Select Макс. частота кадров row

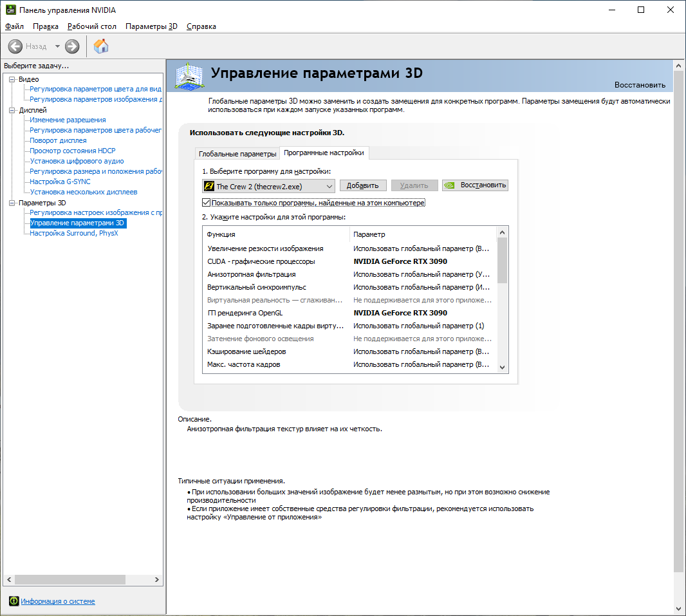[350, 364]
